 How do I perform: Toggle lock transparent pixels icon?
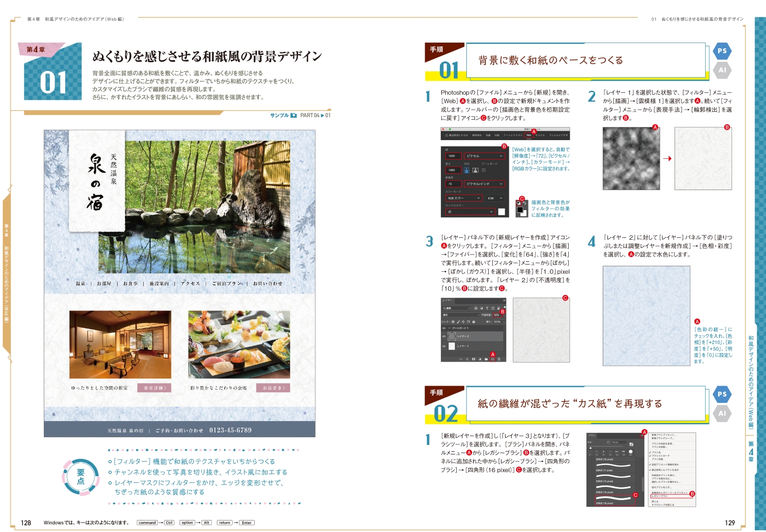(x=453, y=322)
